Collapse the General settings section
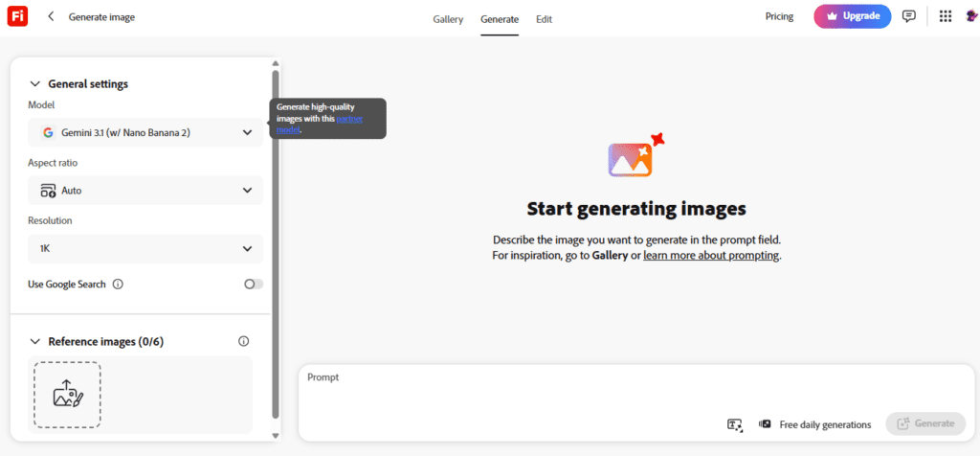The height and width of the screenshot is (456, 980). click(35, 83)
